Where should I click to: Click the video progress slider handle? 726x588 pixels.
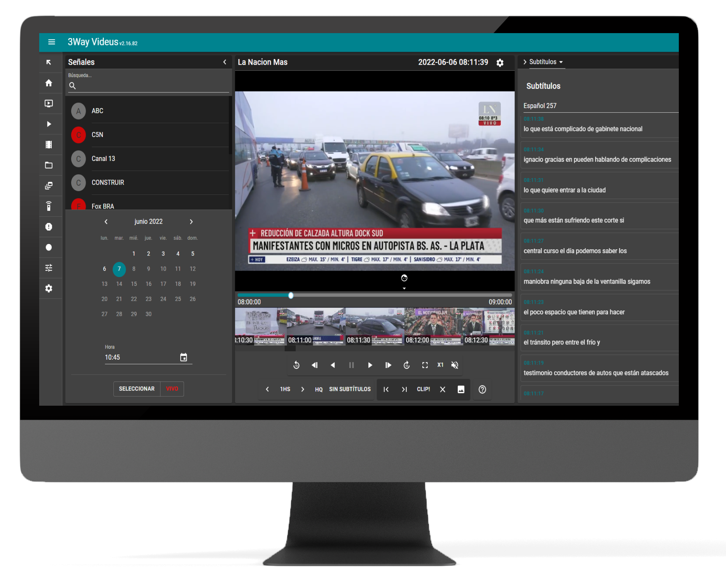pos(291,296)
